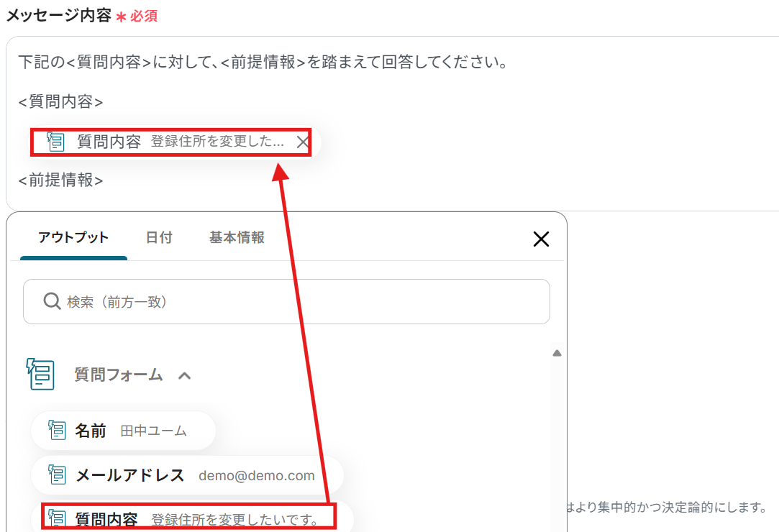779x532 pixels.
Task: Click the icon on the メールアドレス chip
Action: pyautogui.click(x=57, y=475)
